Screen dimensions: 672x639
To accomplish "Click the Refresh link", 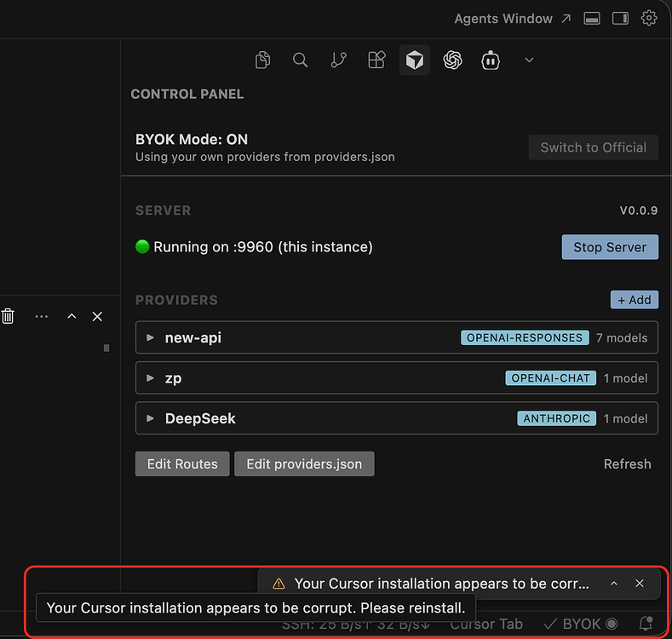I will [x=627, y=464].
